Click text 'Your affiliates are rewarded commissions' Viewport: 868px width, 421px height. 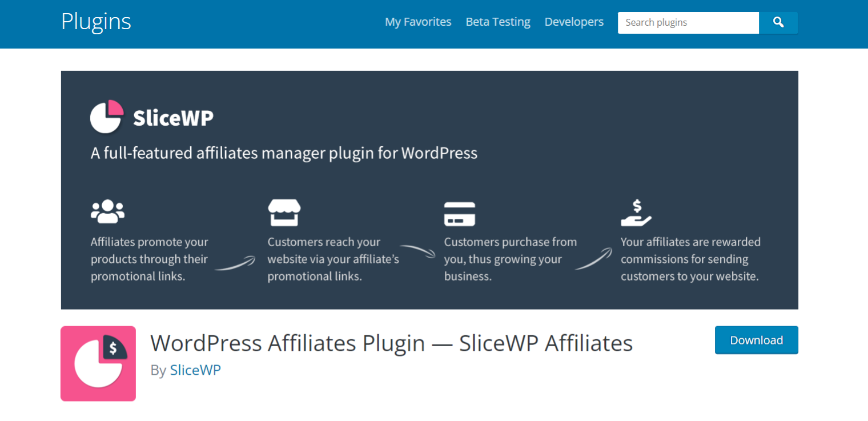691,259
